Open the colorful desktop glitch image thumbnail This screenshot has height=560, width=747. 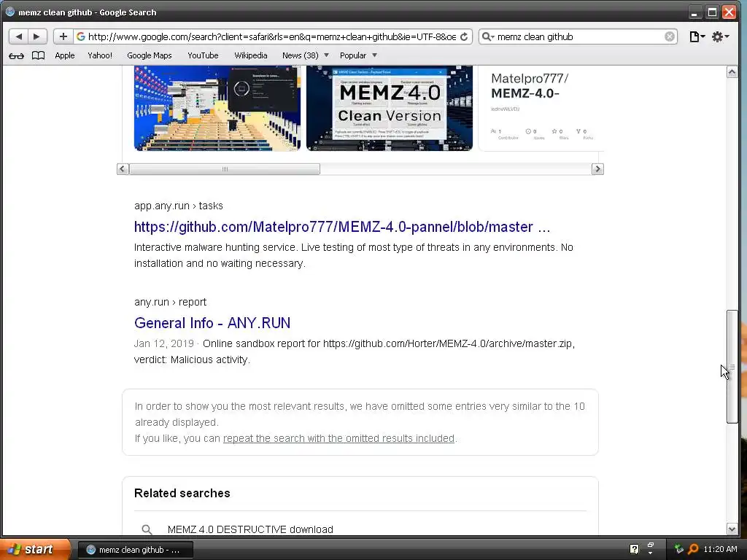click(217, 109)
